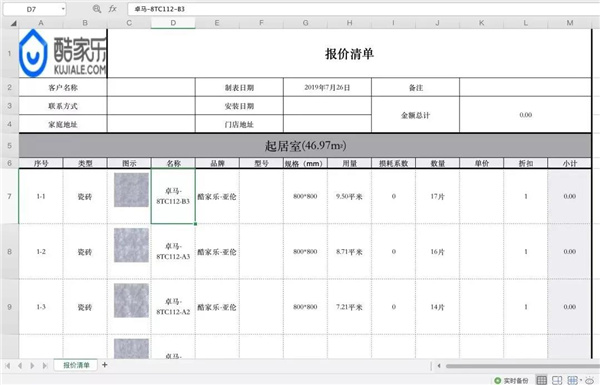Click the tile thumbnail in row 9

(x=131, y=300)
